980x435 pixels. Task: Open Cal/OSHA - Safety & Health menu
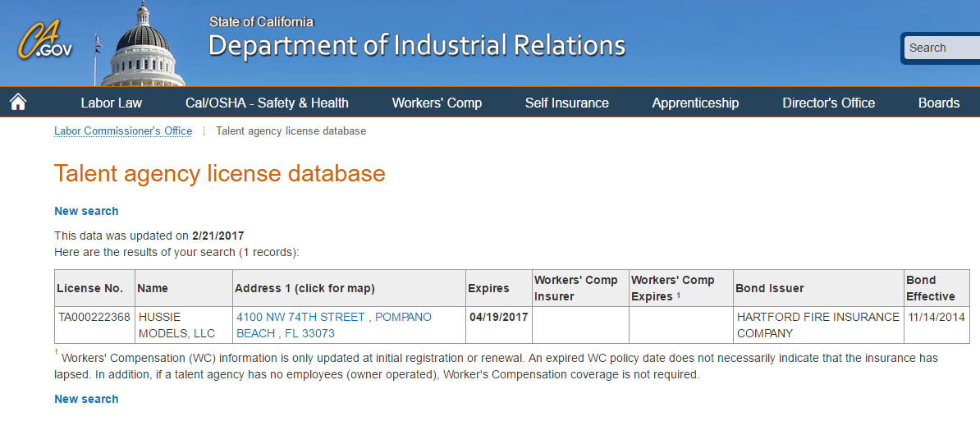pos(267,103)
